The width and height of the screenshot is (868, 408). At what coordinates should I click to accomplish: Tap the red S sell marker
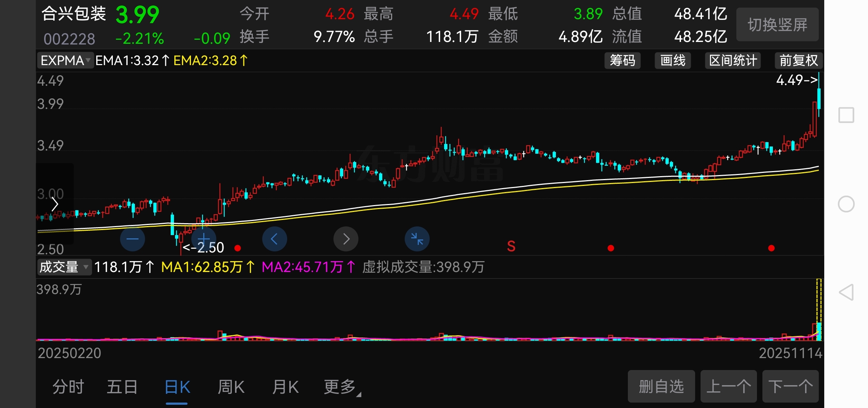(x=511, y=246)
